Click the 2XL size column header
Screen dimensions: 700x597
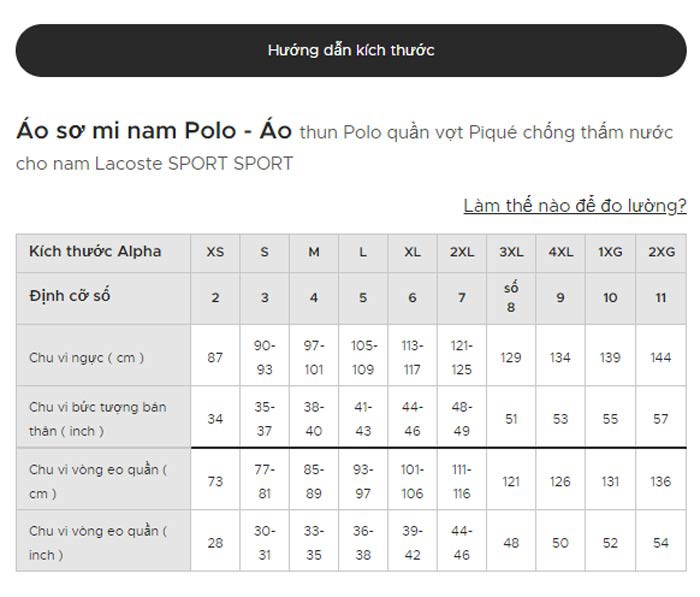point(462,252)
